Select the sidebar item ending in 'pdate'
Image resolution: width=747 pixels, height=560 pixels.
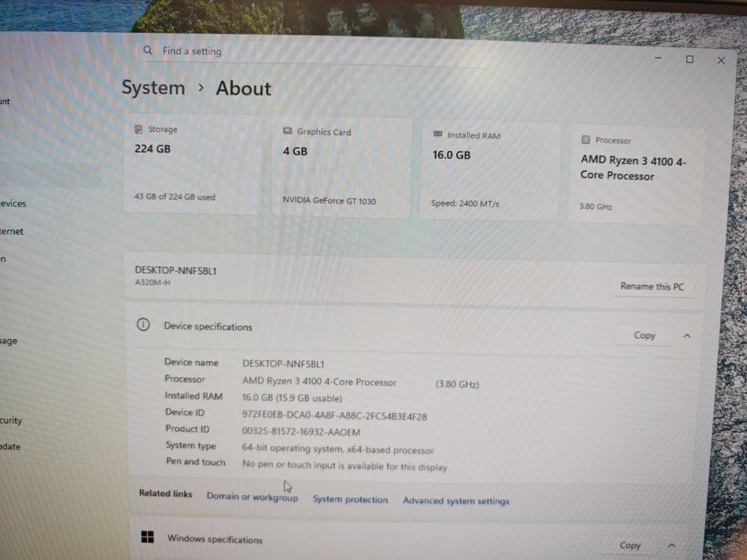(10, 446)
